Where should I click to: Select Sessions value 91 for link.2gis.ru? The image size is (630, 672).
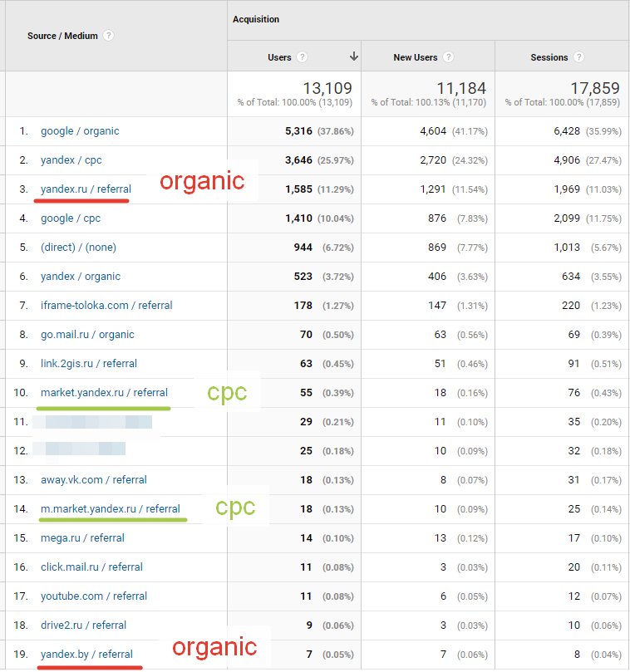tap(573, 364)
